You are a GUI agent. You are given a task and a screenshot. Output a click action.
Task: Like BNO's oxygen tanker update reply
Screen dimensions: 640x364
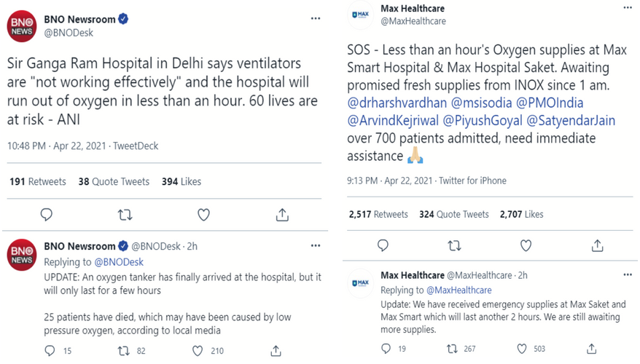click(x=198, y=351)
